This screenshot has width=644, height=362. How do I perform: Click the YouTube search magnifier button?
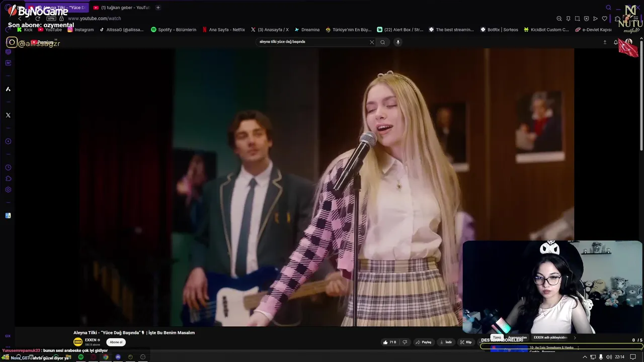382,42
